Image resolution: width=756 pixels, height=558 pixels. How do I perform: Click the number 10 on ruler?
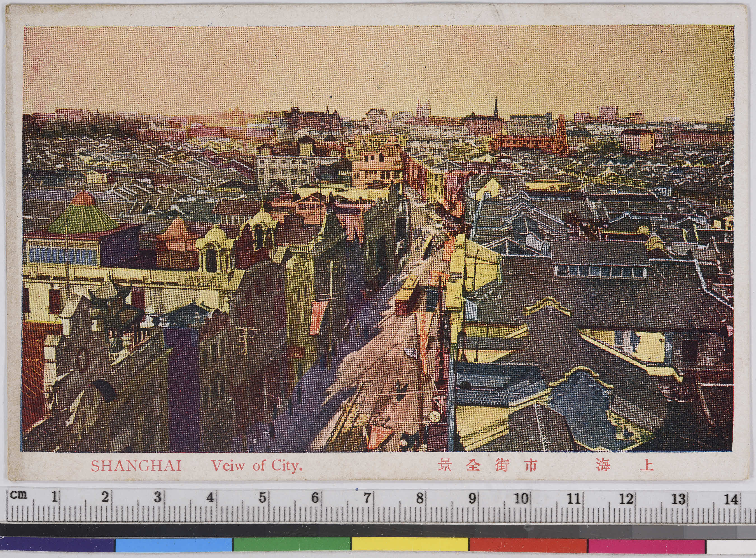pyautogui.click(x=521, y=499)
